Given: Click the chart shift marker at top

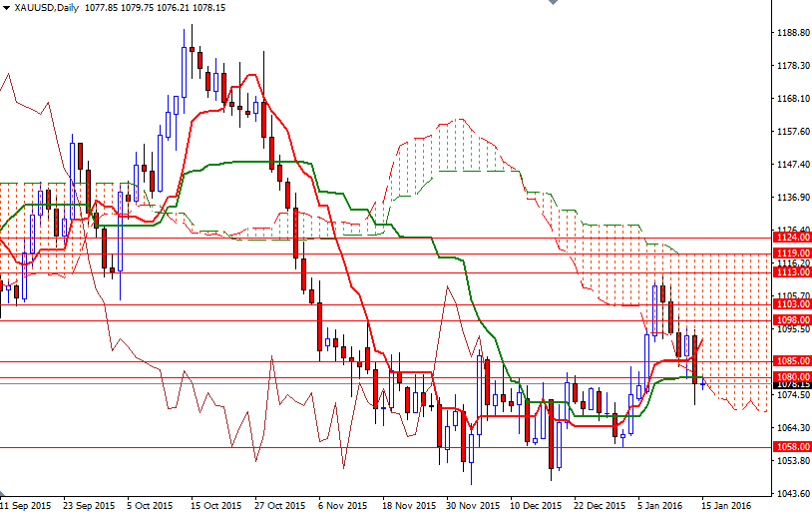Looking at the screenshot, I should [550, 4].
